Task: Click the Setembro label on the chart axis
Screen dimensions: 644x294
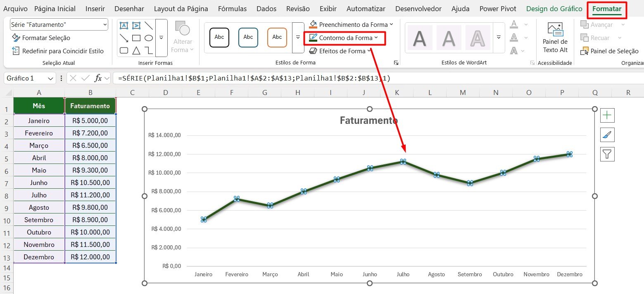Action: [x=470, y=274]
